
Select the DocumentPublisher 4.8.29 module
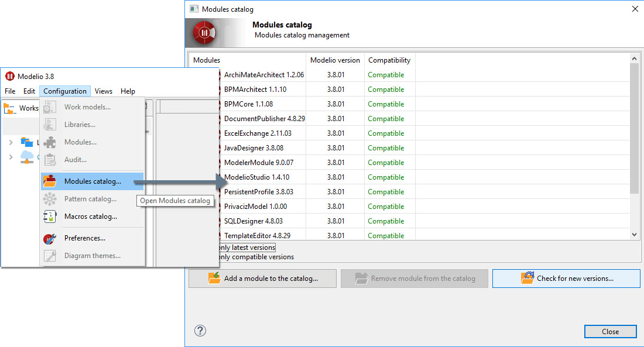[x=265, y=119]
